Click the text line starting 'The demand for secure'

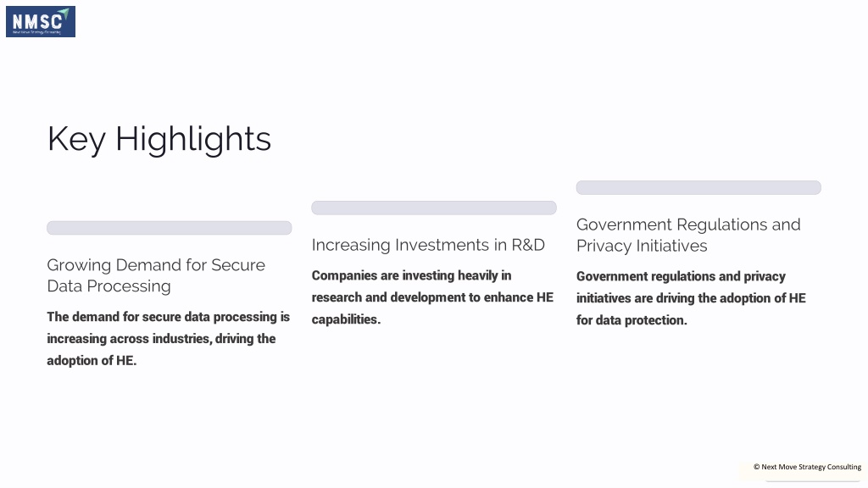pyautogui.click(x=169, y=317)
